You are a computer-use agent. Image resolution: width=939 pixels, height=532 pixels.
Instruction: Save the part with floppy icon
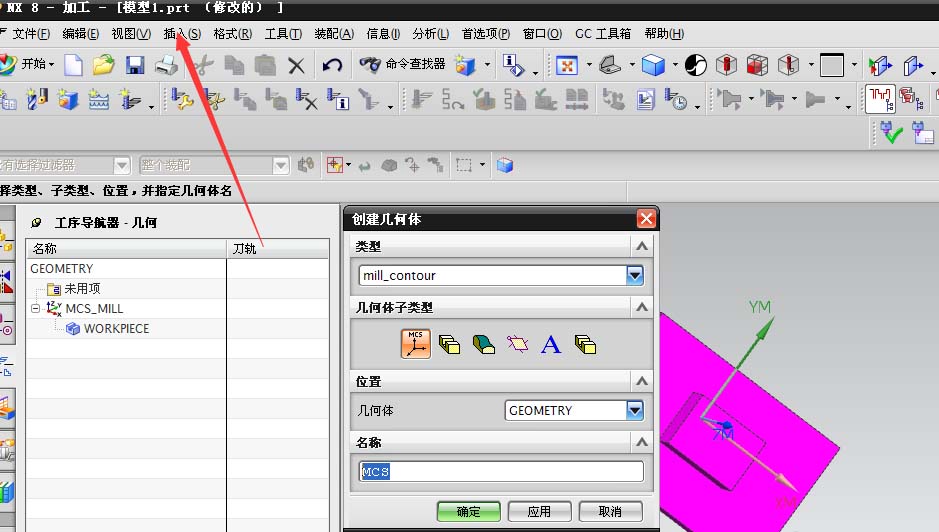[x=135, y=65]
